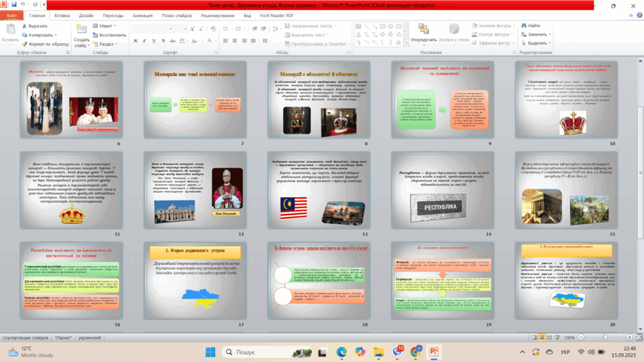Screen dimensions: 644x362
Task: Switch to Normal view in the status bar
Action: [x=534, y=337]
